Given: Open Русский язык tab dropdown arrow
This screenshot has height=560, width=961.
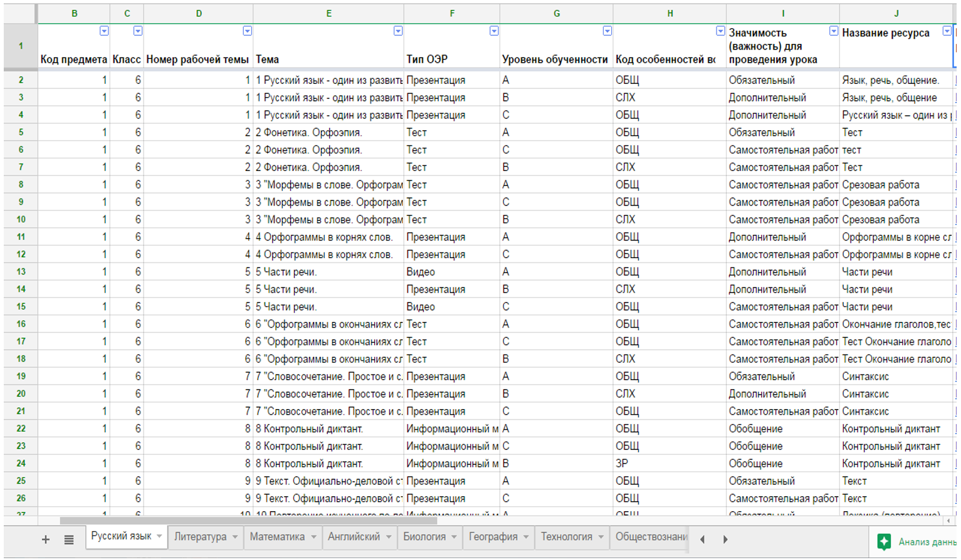Looking at the screenshot, I should coord(159,537).
